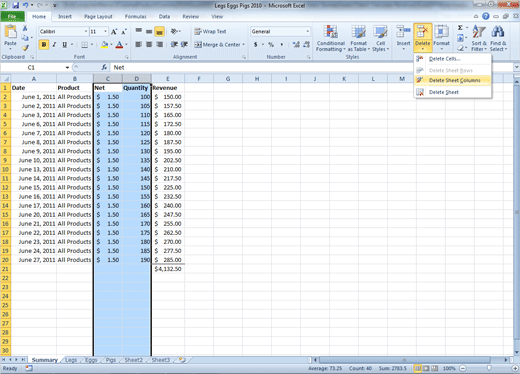Screen dimensions: 520x374
Task: Click the Orientation icon
Action: pyautogui.click(x=175, y=31)
